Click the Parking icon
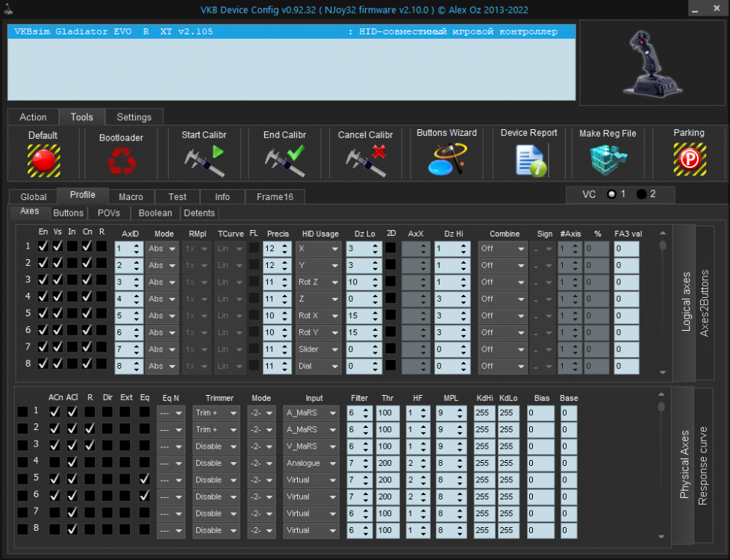Screen dimensions: 730x560 click(688, 160)
